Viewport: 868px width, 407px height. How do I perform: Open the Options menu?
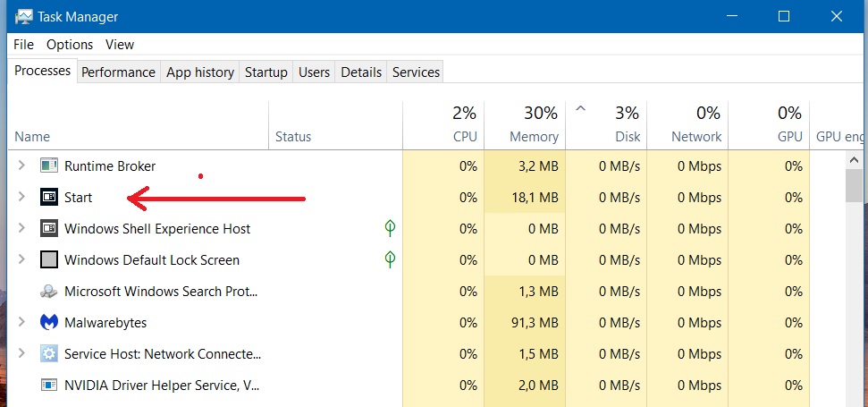tap(70, 45)
